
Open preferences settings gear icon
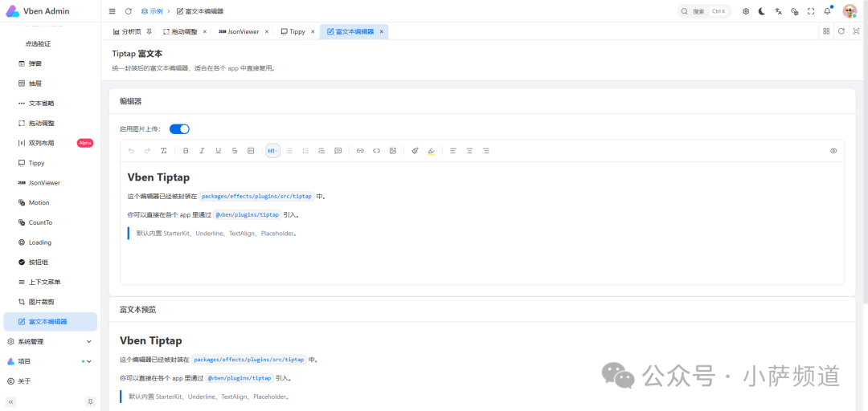(746, 11)
